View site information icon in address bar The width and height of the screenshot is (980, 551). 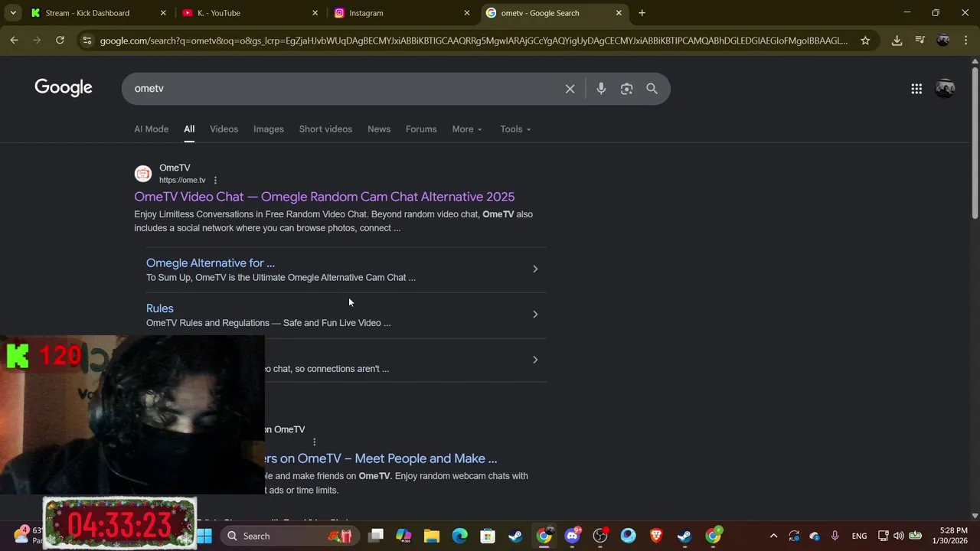(87, 41)
